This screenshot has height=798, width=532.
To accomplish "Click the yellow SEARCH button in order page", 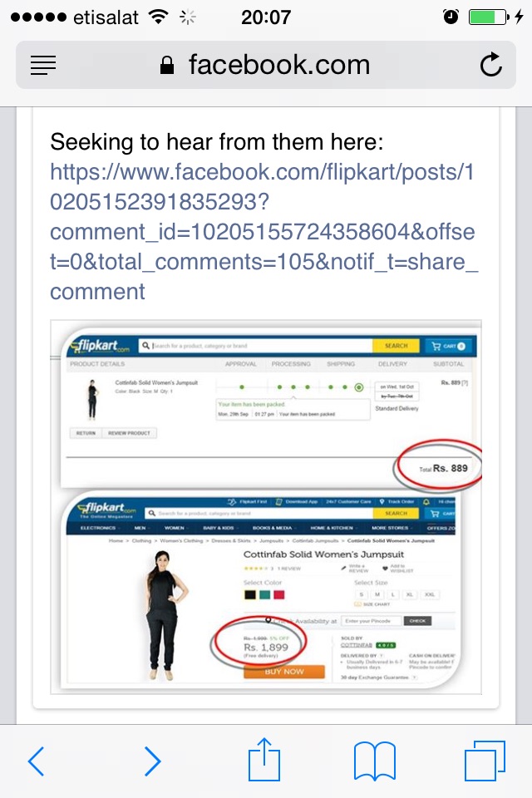I will (396, 346).
